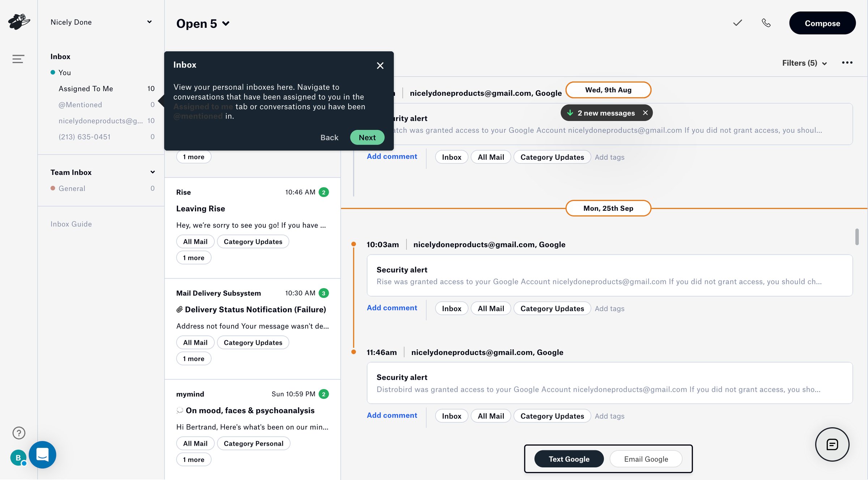Click the phone call icon

point(766,23)
